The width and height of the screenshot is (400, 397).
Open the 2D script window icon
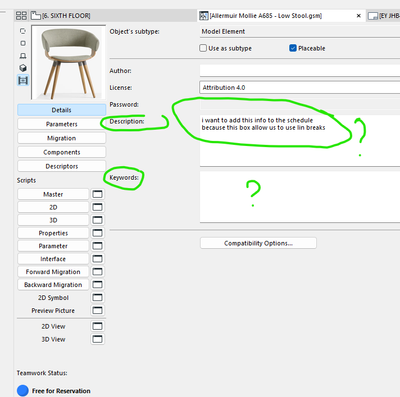pyautogui.click(x=97, y=207)
